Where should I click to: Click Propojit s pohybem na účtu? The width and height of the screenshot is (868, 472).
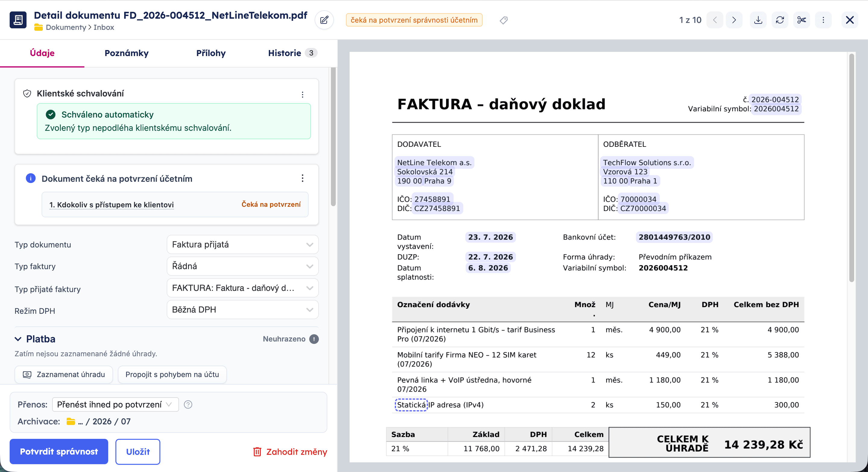click(172, 374)
